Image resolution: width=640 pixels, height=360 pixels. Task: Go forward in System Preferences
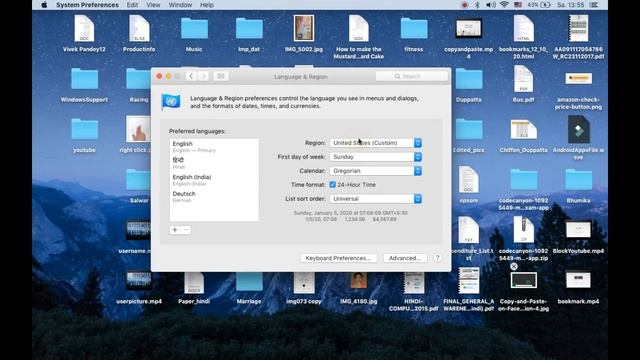point(203,76)
